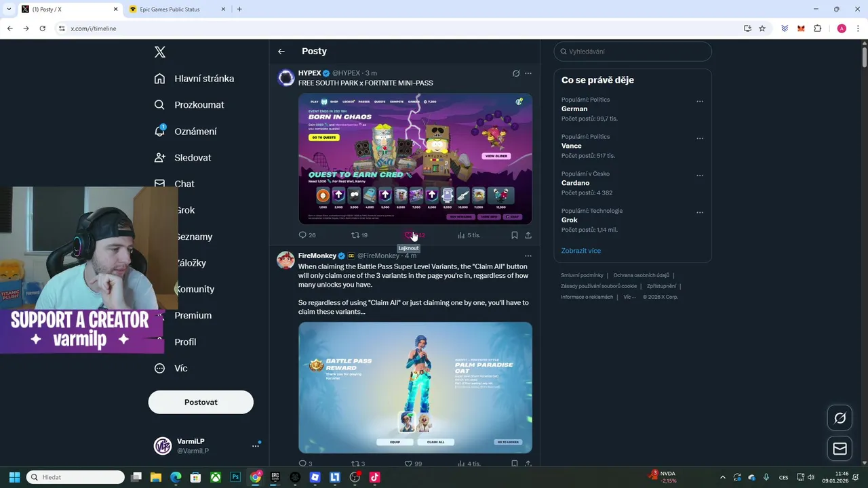The image size is (868, 488).
Task: Repost the HYPEX post
Action: 359,235
